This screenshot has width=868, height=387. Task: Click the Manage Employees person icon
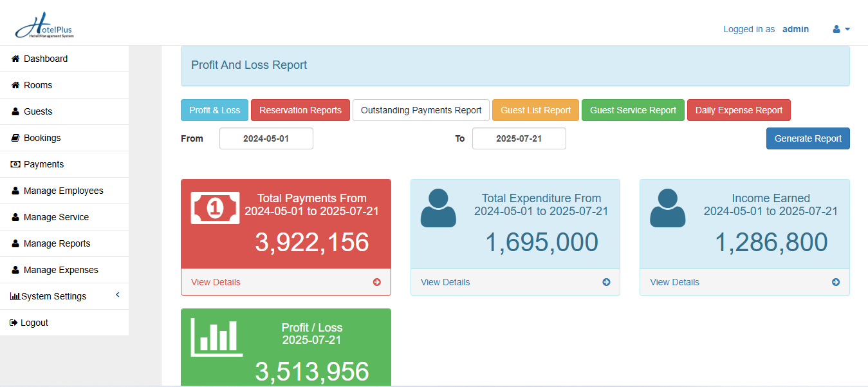(x=15, y=191)
